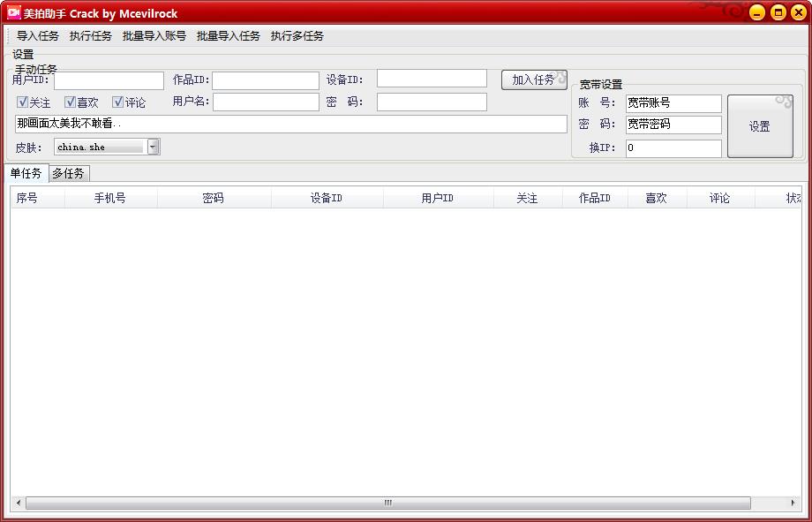Open the 皮肤 skin dropdown arrow
812x522 pixels.
coord(153,147)
